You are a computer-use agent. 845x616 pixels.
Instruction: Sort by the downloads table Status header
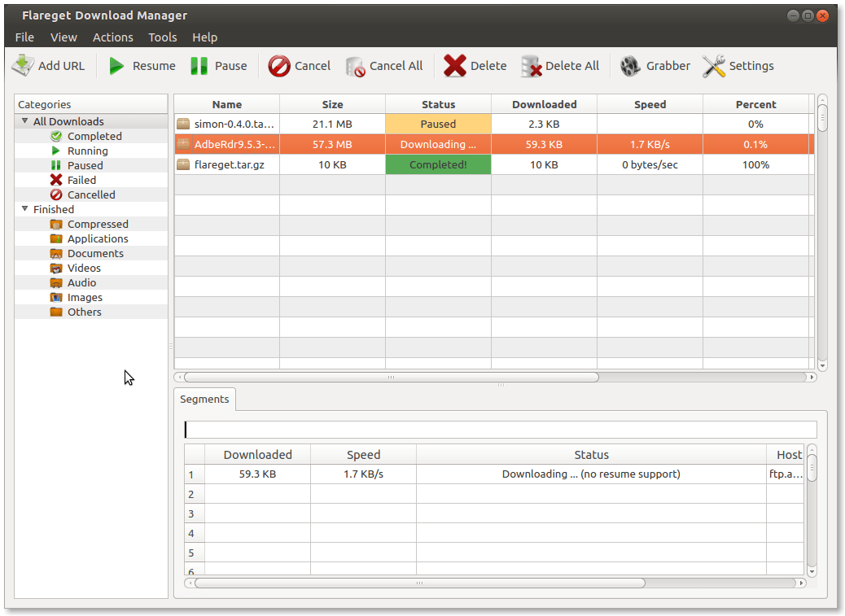point(438,104)
